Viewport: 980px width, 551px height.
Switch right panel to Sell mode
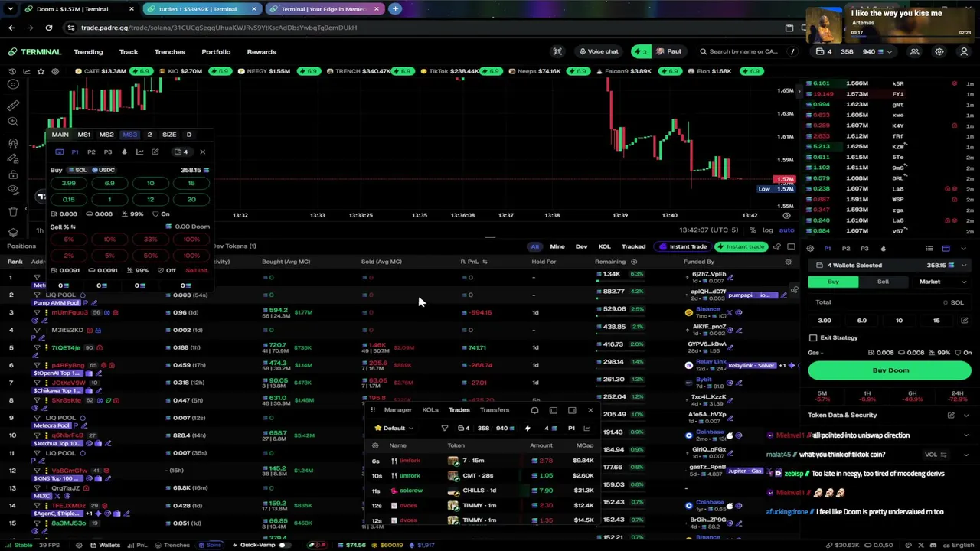[x=883, y=282]
